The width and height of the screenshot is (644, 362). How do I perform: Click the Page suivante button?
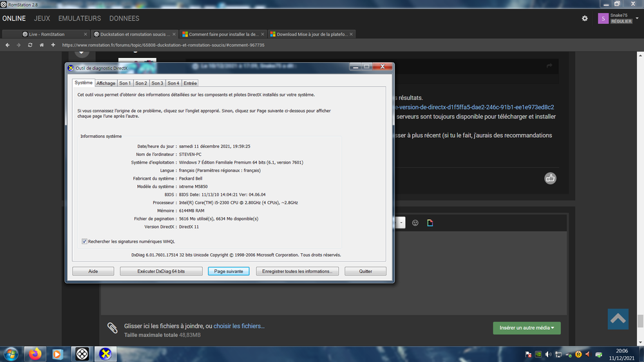229,271
